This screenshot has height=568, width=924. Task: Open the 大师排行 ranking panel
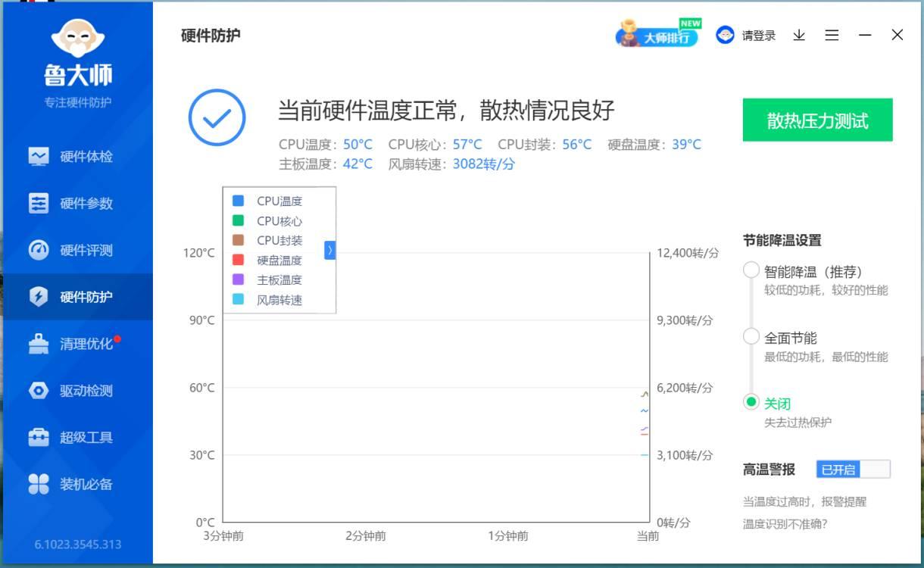[x=657, y=35]
